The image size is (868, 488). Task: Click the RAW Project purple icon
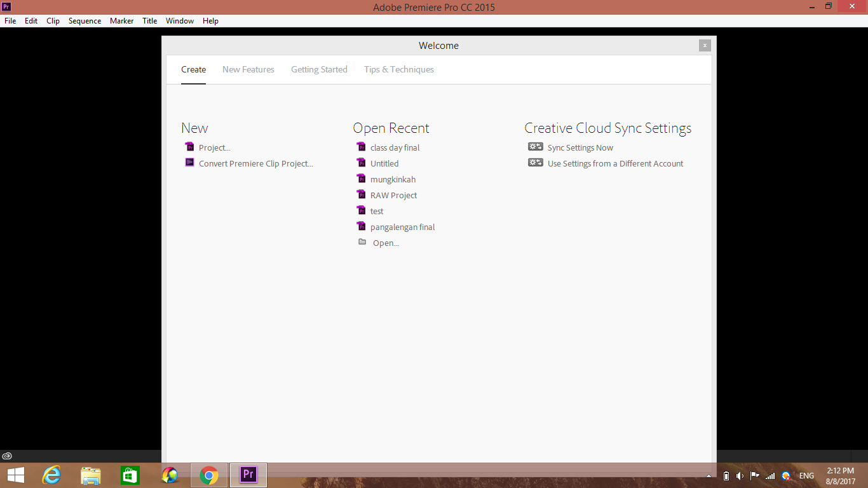[x=362, y=194]
